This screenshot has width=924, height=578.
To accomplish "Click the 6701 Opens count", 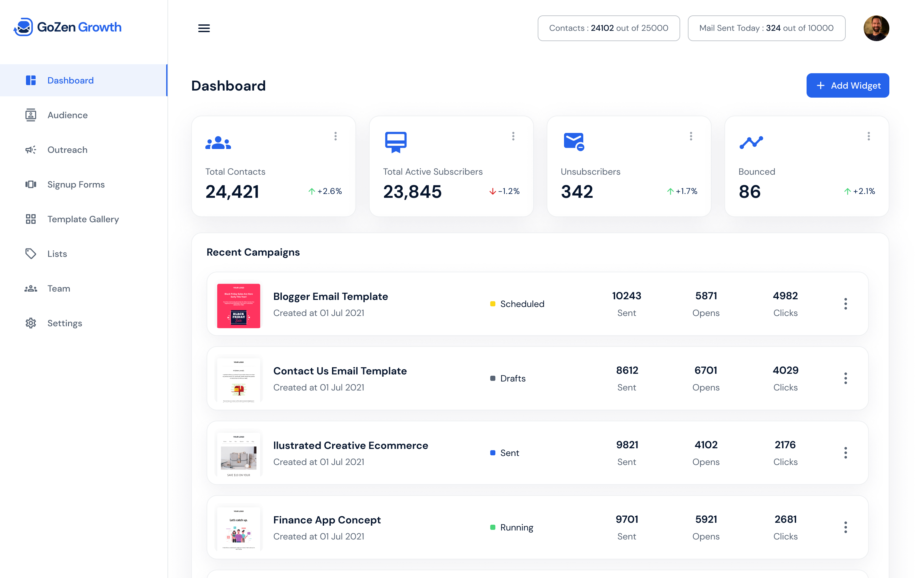I will pyautogui.click(x=706, y=371).
